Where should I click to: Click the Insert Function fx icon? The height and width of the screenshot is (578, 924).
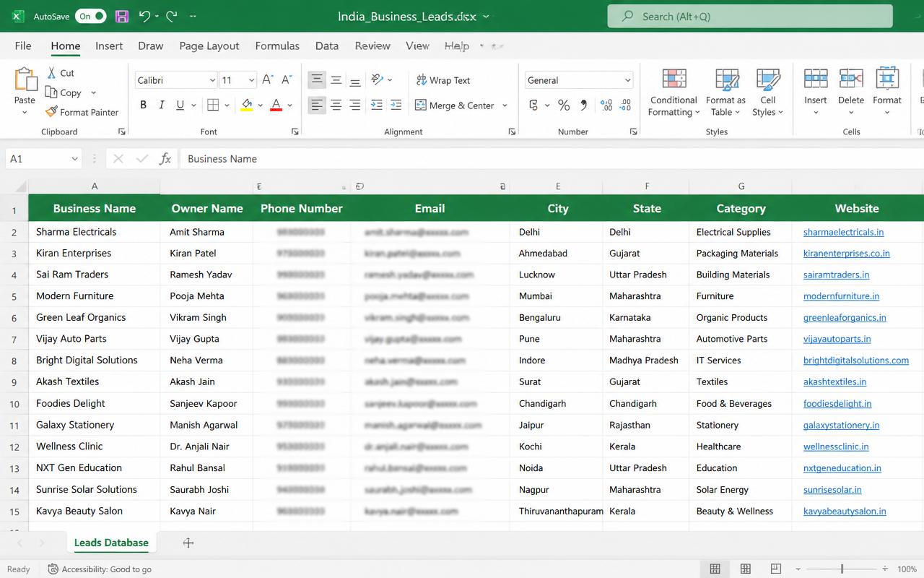(x=165, y=159)
